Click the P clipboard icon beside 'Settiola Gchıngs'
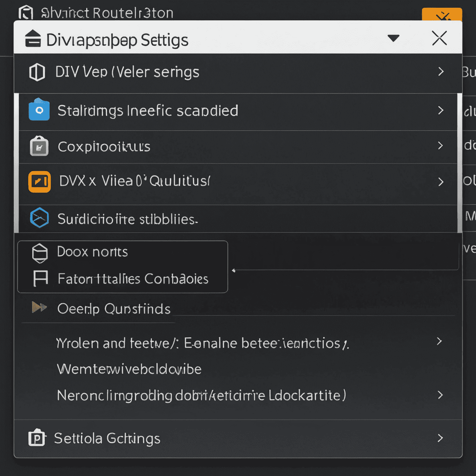This screenshot has width=476, height=476. click(x=37, y=438)
